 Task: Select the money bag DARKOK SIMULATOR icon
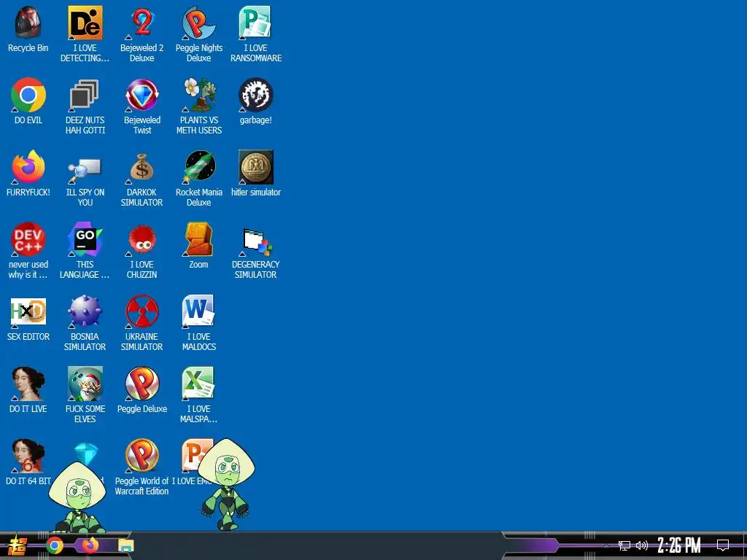coord(142,167)
